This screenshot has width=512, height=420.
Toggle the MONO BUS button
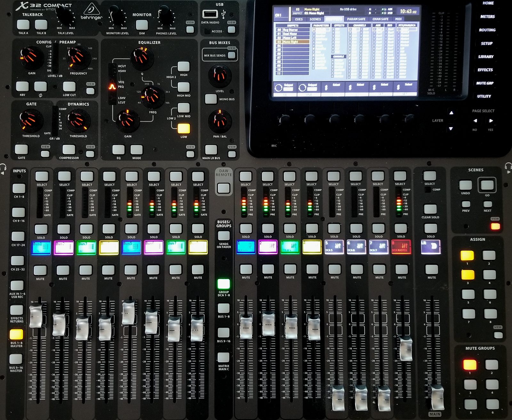[x=211, y=99]
